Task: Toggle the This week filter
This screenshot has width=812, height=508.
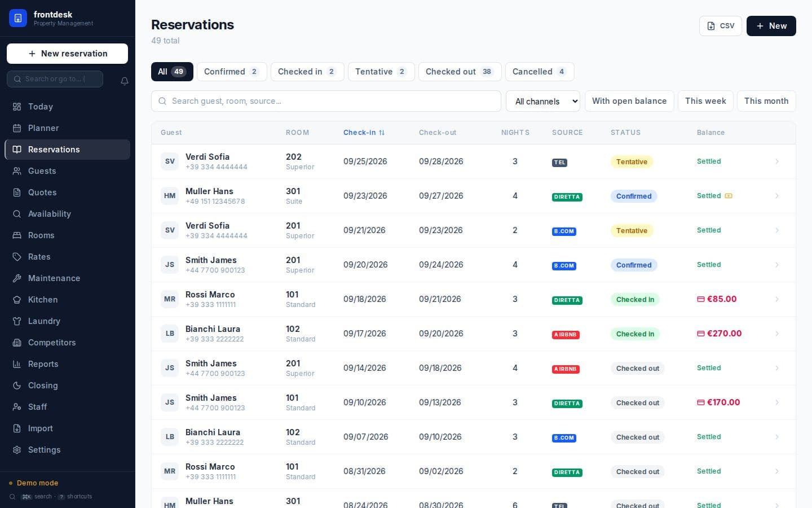Action: tap(705, 101)
